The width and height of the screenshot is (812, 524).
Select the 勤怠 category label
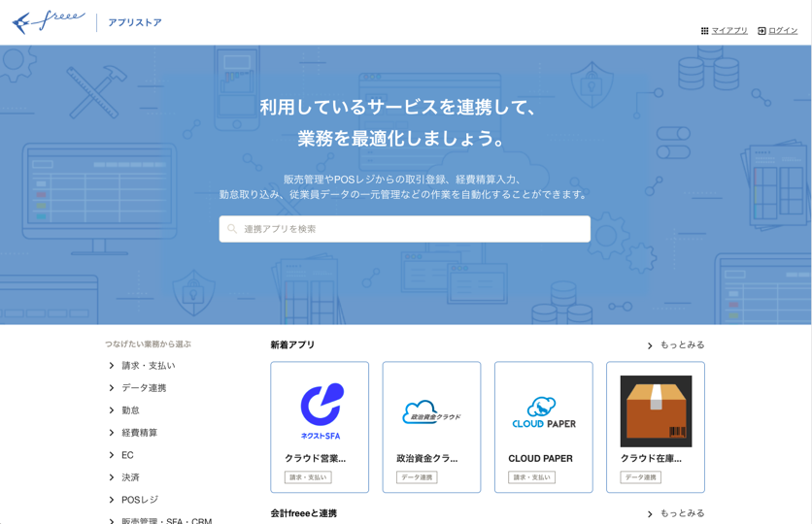click(130, 410)
